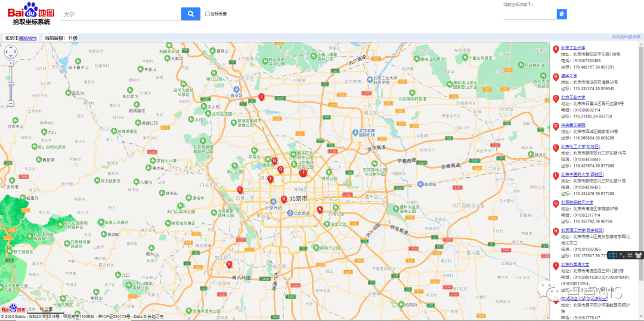Click the upper part of zoom slider track
Viewport: 644px width, 321px height.
[x=11, y=74]
